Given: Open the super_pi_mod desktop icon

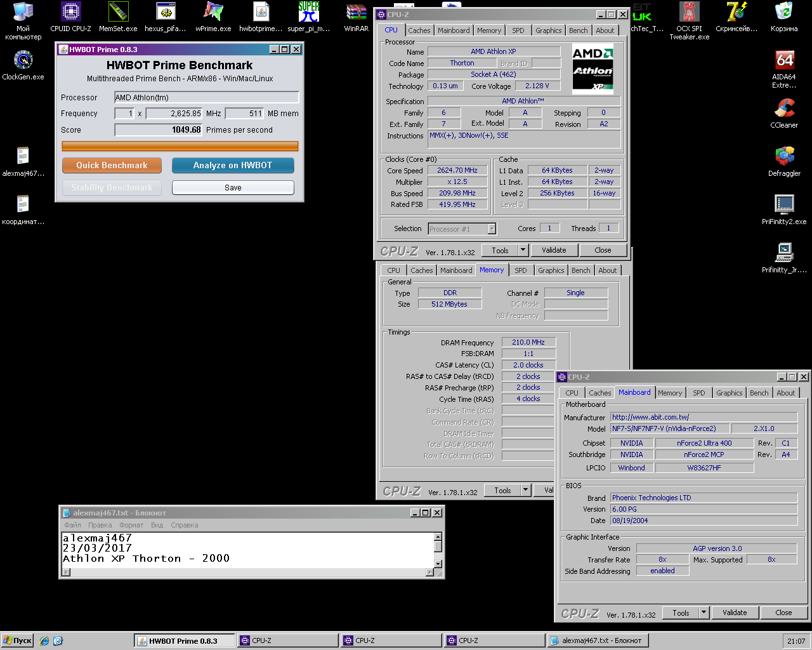Looking at the screenshot, I should click(x=309, y=17).
